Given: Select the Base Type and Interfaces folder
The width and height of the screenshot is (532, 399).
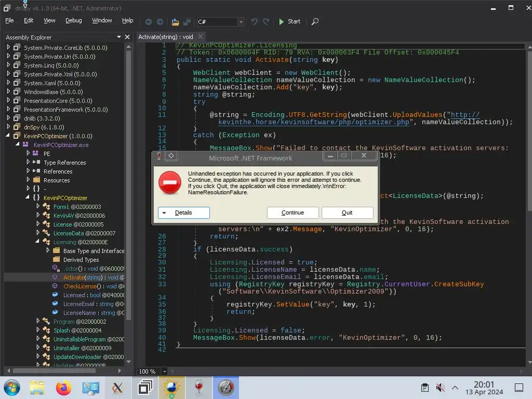Looking at the screenshot, I should click(94, 251).
